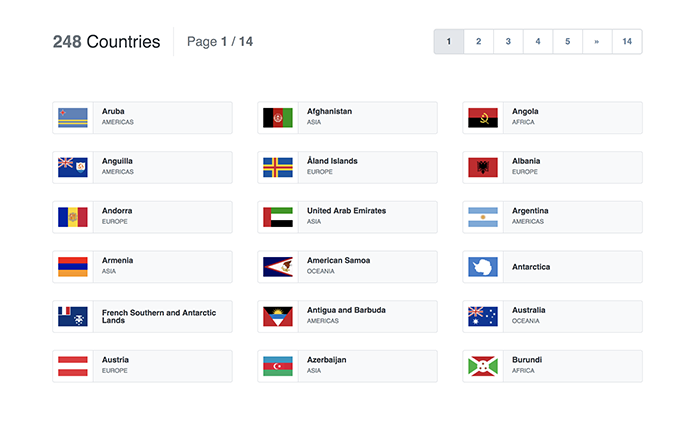The width and height of the screenshot is (700, 430).
Task: Select current page 1 button
Action: click(449, 41)
